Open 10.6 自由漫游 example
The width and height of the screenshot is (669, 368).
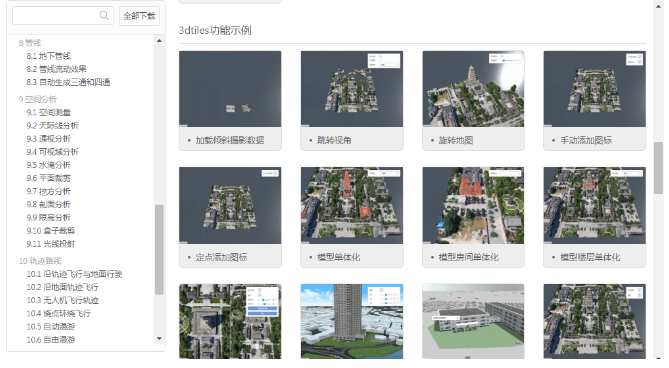(x=51, y=340)
